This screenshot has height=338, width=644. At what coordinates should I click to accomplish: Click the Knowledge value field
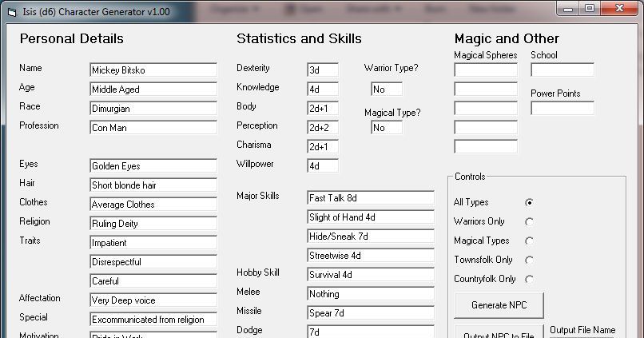pyautogui.click(x=323, y=89)
